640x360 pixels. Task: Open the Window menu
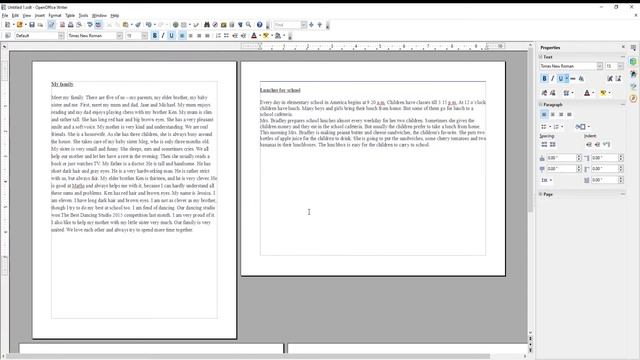coord(99,16)
